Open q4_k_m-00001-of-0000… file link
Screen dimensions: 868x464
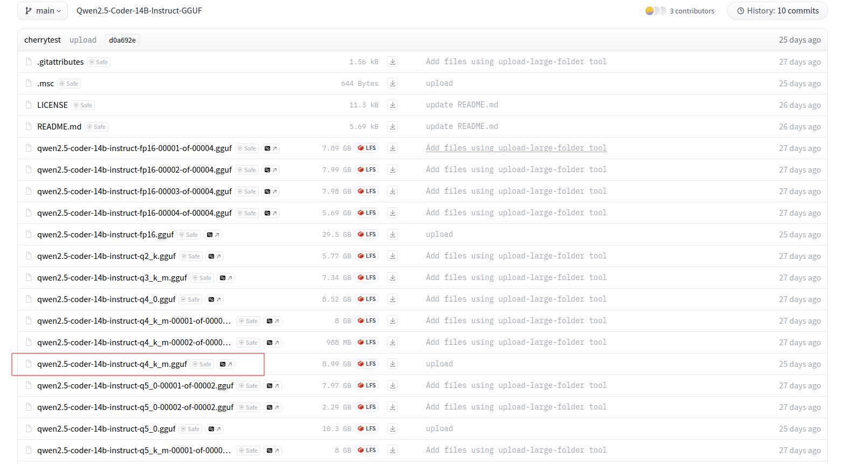tap(134, 320)
